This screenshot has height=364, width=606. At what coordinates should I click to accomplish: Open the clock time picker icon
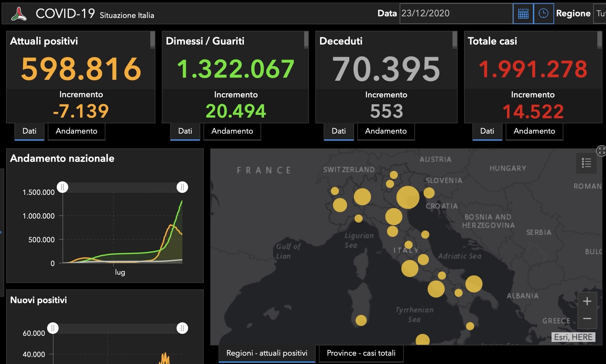544,13
